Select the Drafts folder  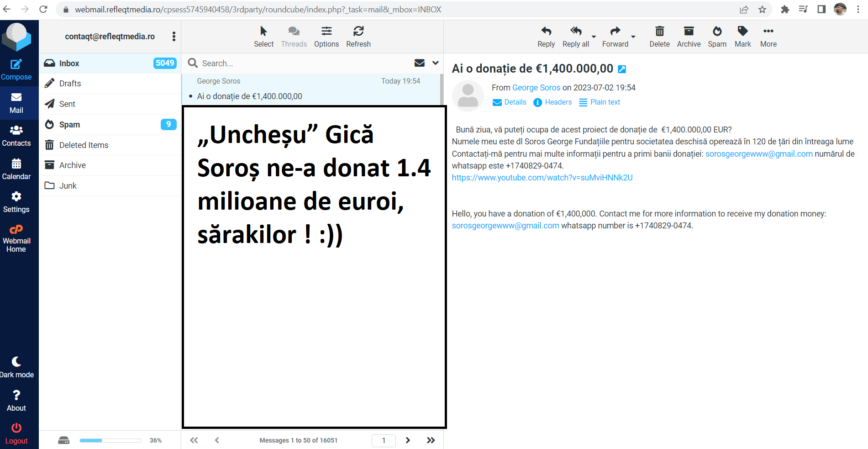click(x=70, y=84)
